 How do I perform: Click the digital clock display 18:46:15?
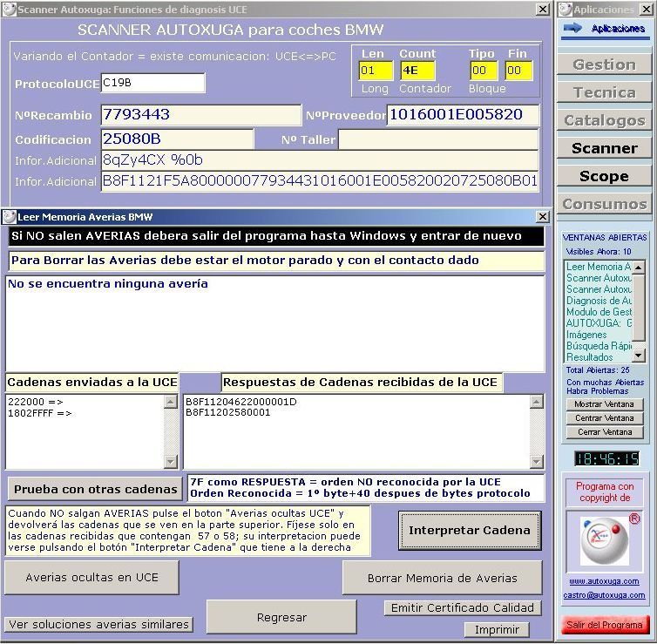click(606, 458)
